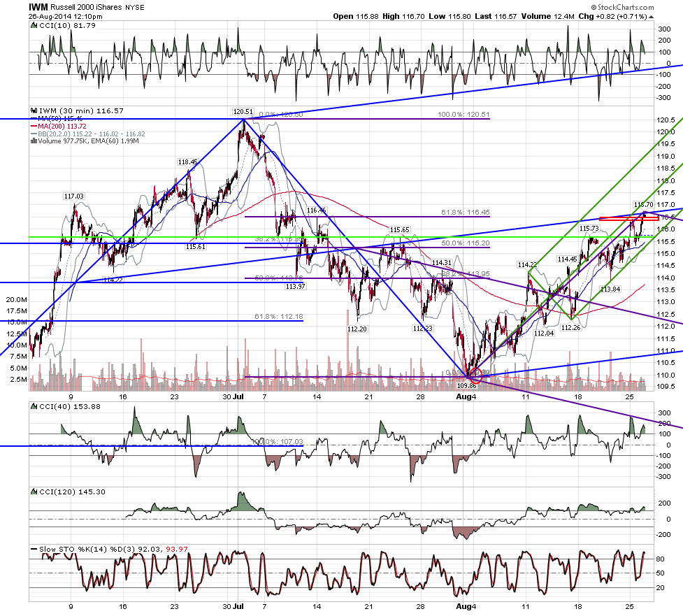Click the red line swatch for MA(200)

(34, 127)
